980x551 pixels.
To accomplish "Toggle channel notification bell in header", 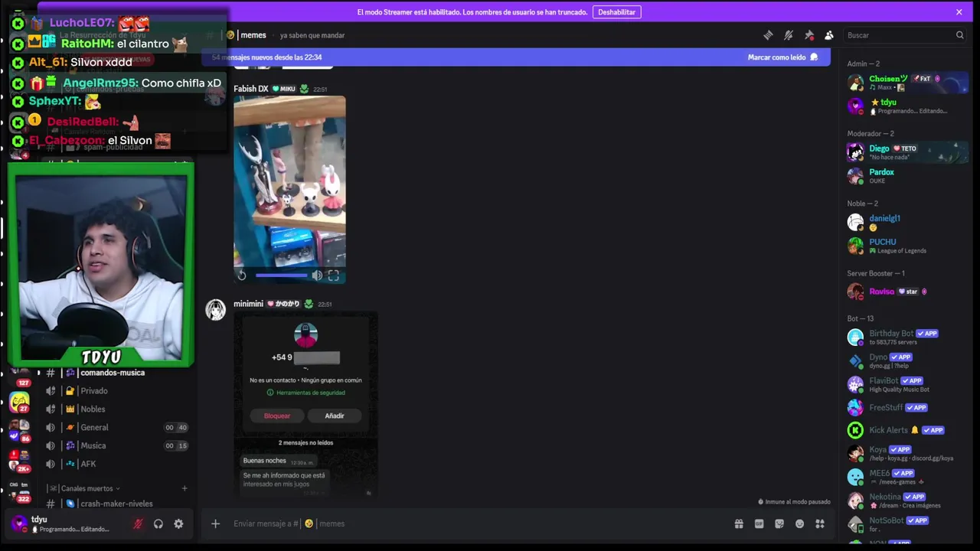I will coord(789,35).
